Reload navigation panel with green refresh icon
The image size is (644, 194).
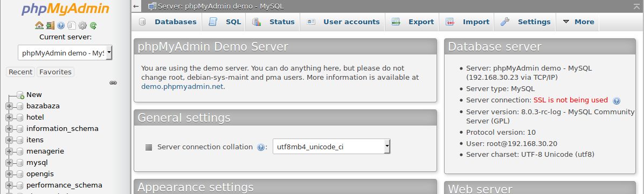(x=93, y=25)
